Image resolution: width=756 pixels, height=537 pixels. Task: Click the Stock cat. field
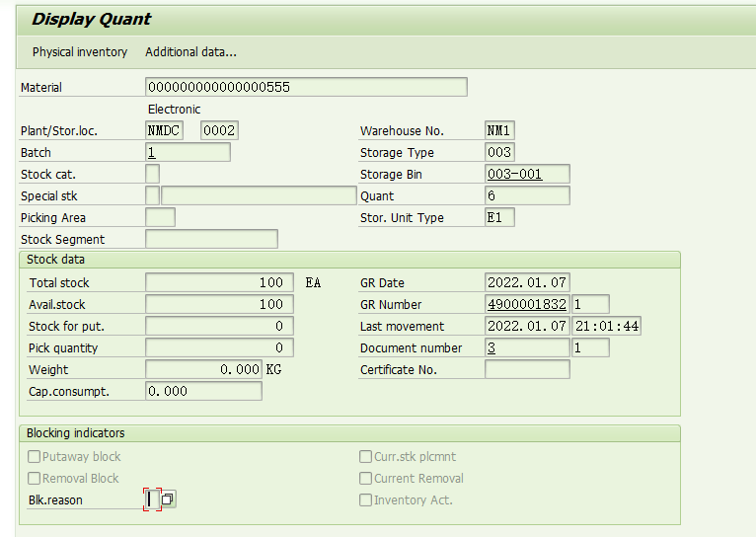point(152,174)
